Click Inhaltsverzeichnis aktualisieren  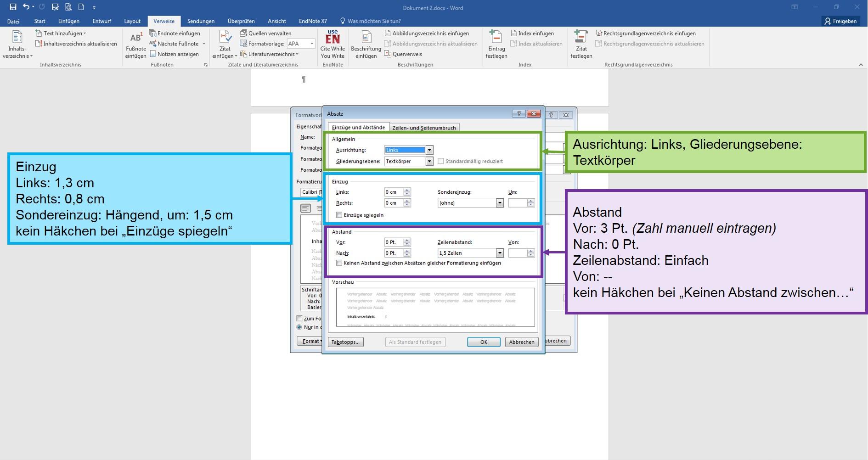(76, 44)
